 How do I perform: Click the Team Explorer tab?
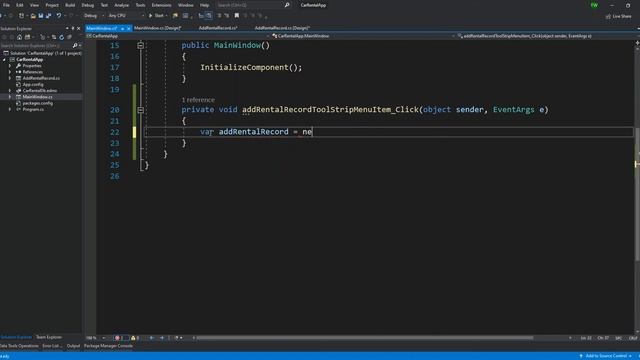click(x=49, y=337)
